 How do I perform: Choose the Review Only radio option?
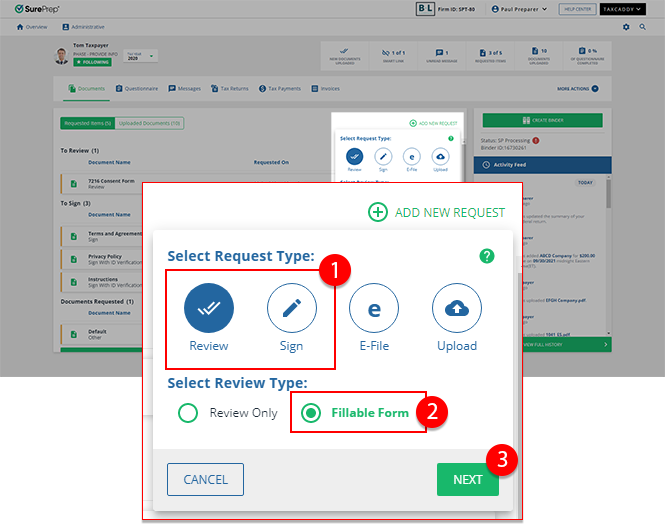click(x=188, y=413)
